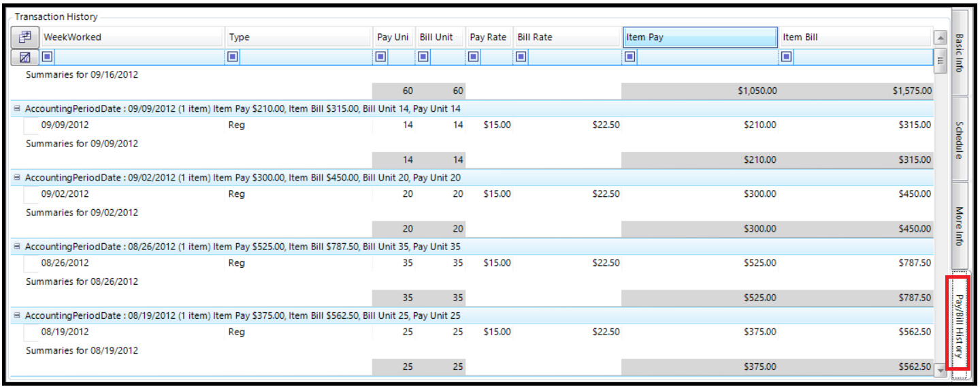Select the 09/09/2012 WeekWorked cell
The width and height of the screenshot is (980, 387).
point(132,125)
